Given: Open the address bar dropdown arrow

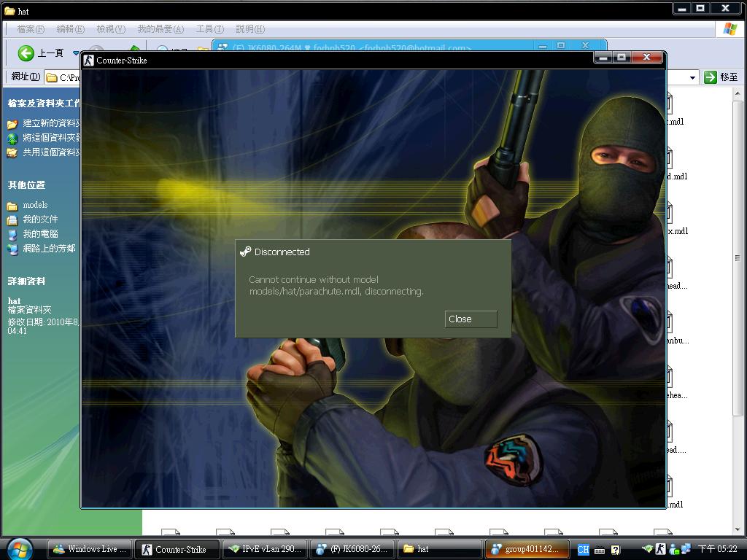Looking at the screenshot, I should click(693, 77).
